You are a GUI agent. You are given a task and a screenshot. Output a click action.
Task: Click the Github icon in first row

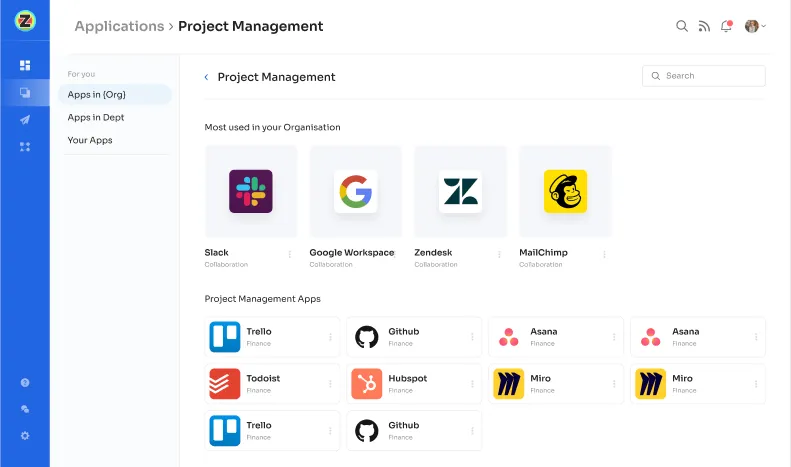[367, 337]
